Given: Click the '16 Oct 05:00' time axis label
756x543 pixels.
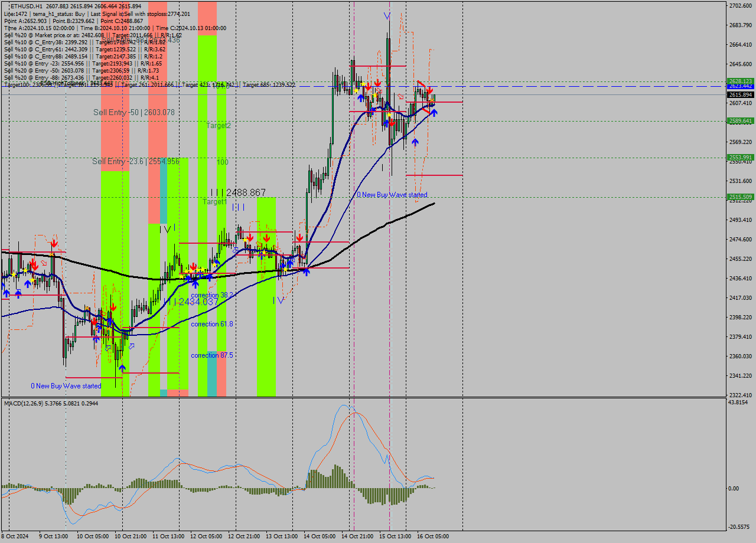Looking at the screenshot, I should click(432, 537).
